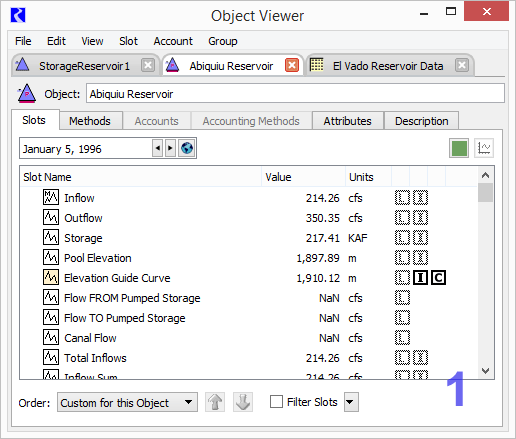Click the move-up arrow icon by Order
Image resolution: width=516 pixels, height=439 pixels.
(215, 402)
